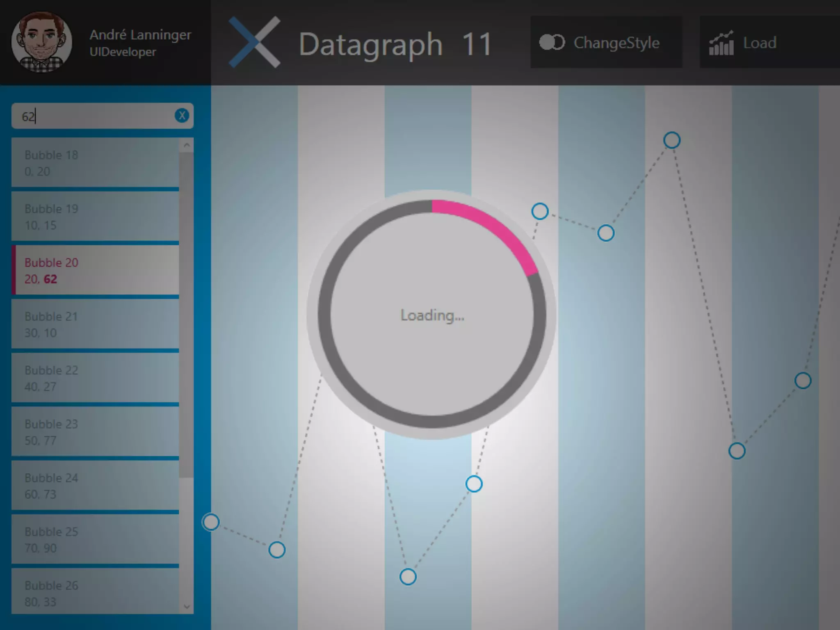Select Bubble 18 list item
840x630 pixels.
(x=95, y=163)
